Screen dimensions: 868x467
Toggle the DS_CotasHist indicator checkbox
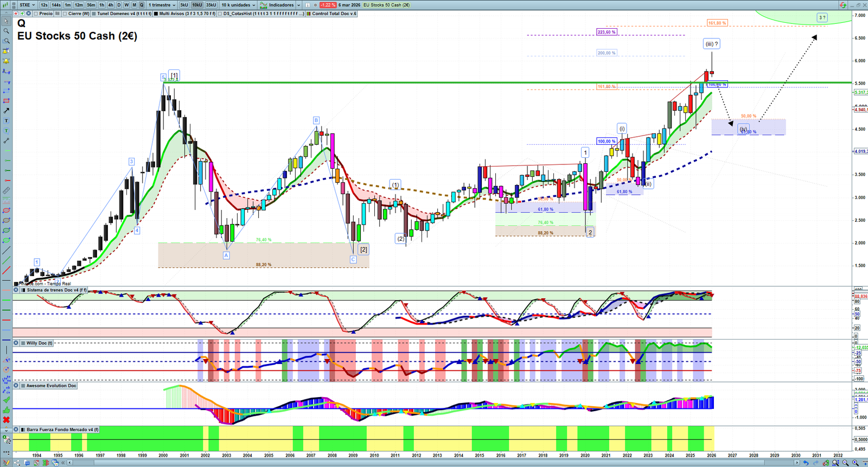pyautogui.click(x=220, y=14)
